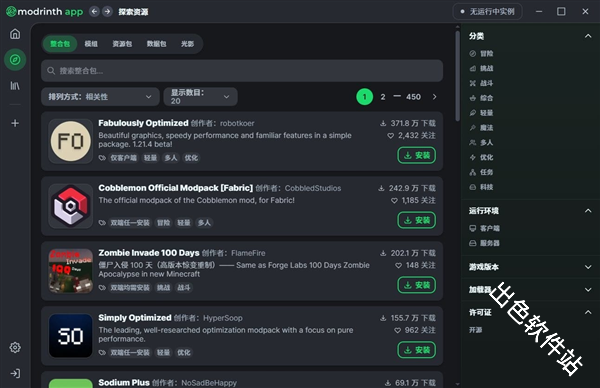Viewport: 600px width, 388px height.
Task: Go forward with the right arrow button
Action: pyautogui.click(x=108, y=11)
